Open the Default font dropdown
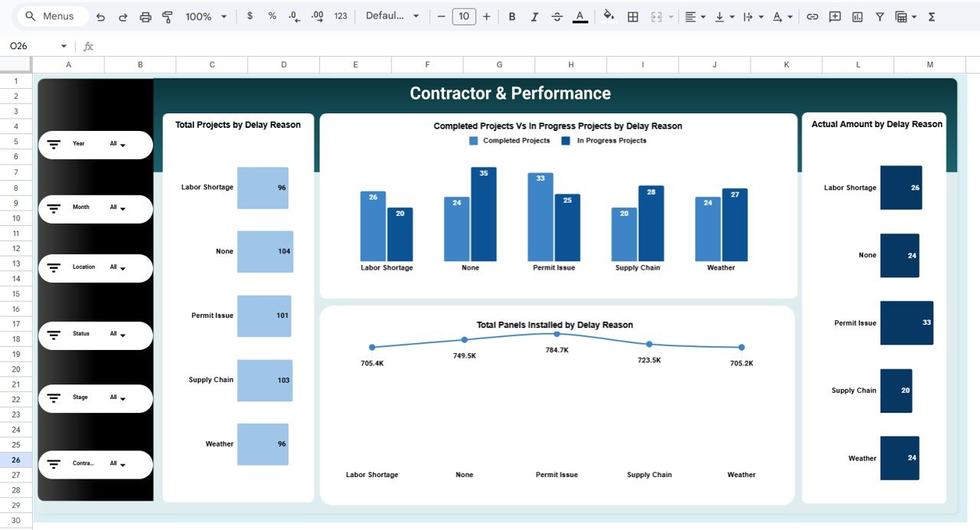 click(x=390, y=15)
